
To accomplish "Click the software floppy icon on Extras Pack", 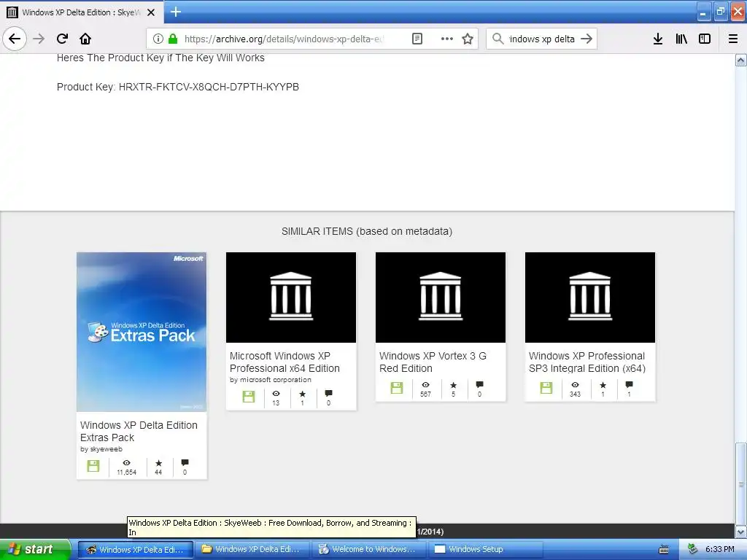I will (93, 466).
